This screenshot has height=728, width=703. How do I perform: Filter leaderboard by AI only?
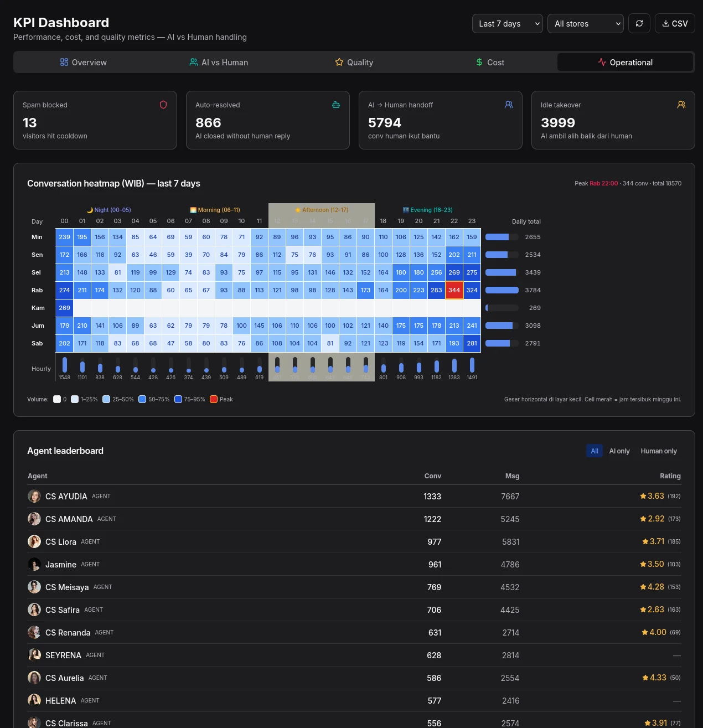[619, 451]
